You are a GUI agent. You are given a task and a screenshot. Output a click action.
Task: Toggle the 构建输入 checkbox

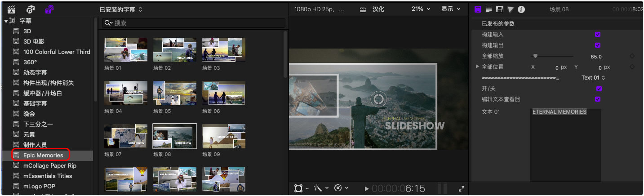click(598, 35)
